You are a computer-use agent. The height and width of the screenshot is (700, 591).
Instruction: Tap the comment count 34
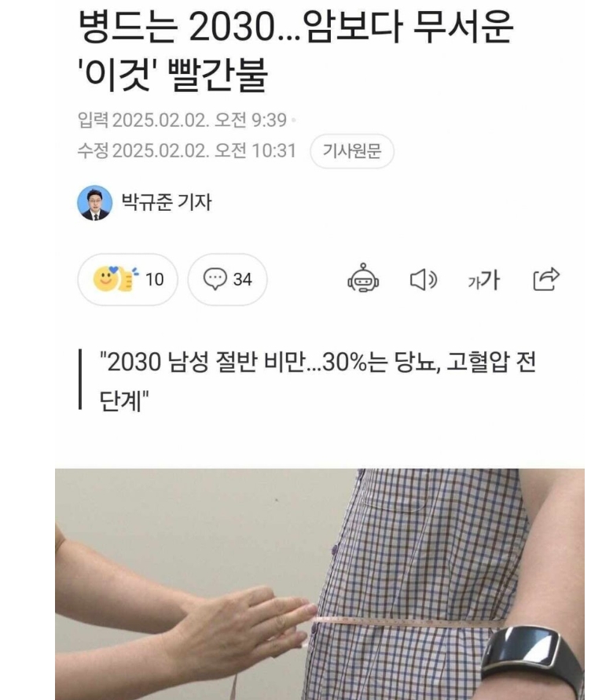tap(243, 279)
